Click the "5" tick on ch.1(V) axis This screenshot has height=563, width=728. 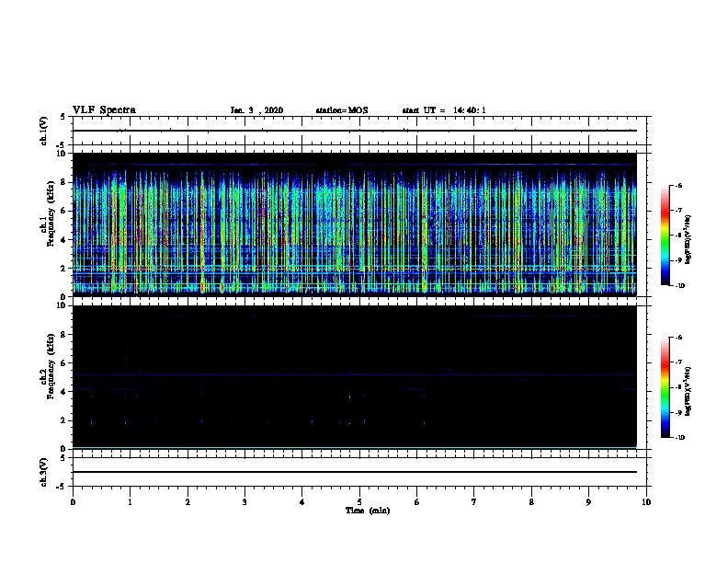tap(63, 117)
